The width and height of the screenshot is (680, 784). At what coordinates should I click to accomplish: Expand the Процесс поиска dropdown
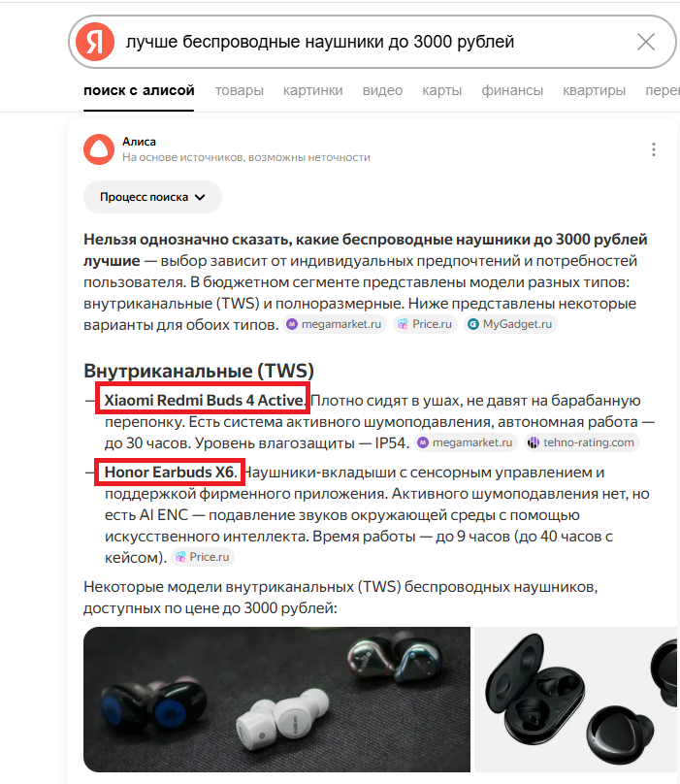coord(152,197)
